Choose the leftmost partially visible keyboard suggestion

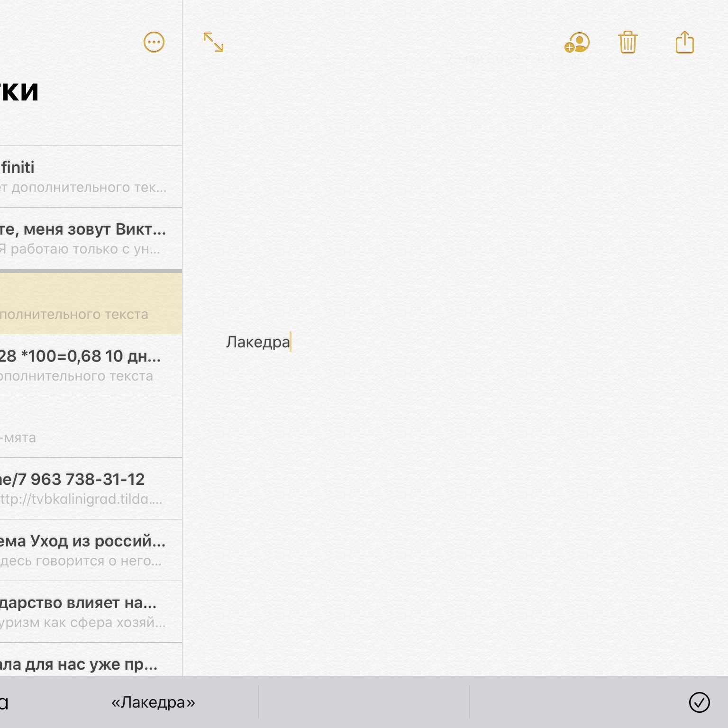click(x=5, y=702)
